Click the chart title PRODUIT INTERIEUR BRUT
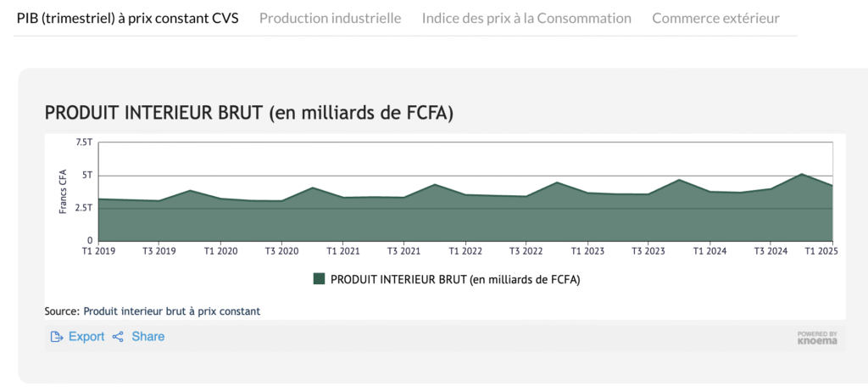 [249, 113]
